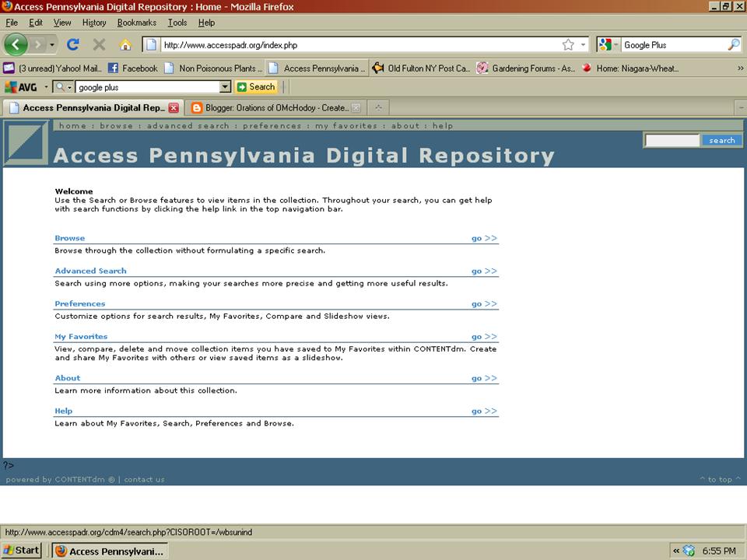Click 'about' in the navigation bar
The height and width of the screenshot is (560, 747).
(x=405, y=126)
